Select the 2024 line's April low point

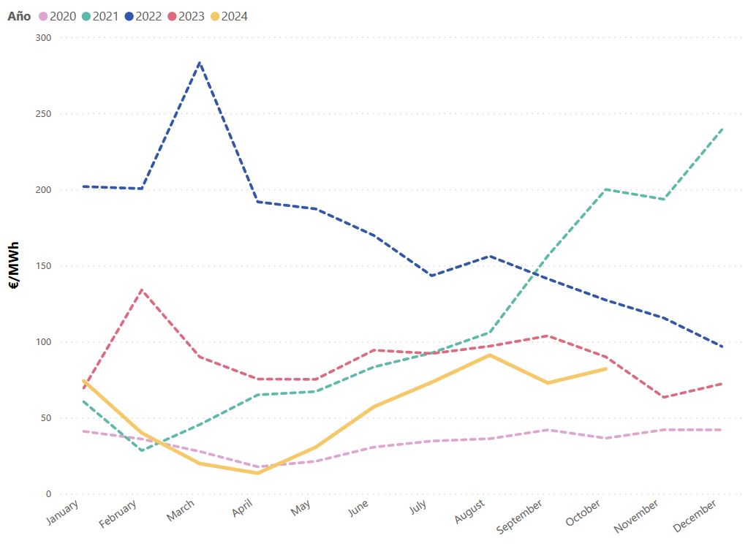click(x=257, y=473)
